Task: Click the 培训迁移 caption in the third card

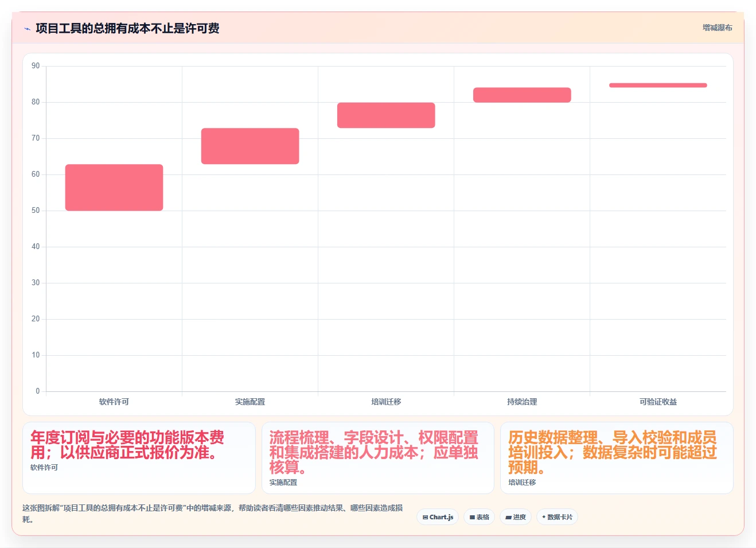Action: [x=522, y=483]
